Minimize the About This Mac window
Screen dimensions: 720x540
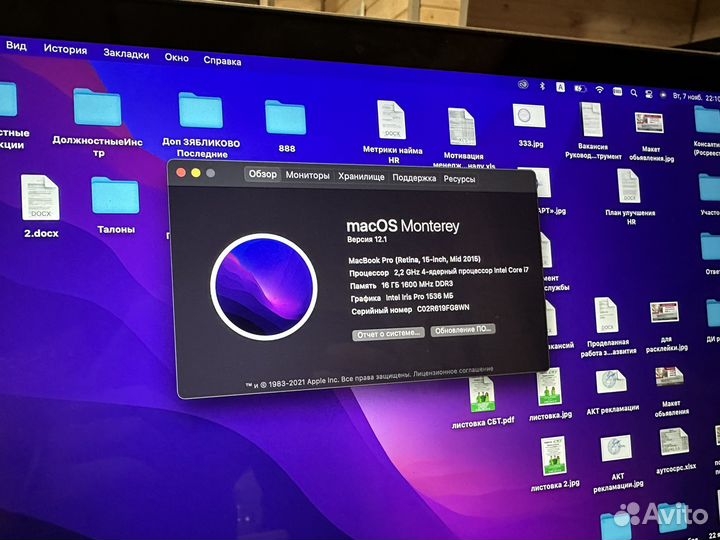196,173
